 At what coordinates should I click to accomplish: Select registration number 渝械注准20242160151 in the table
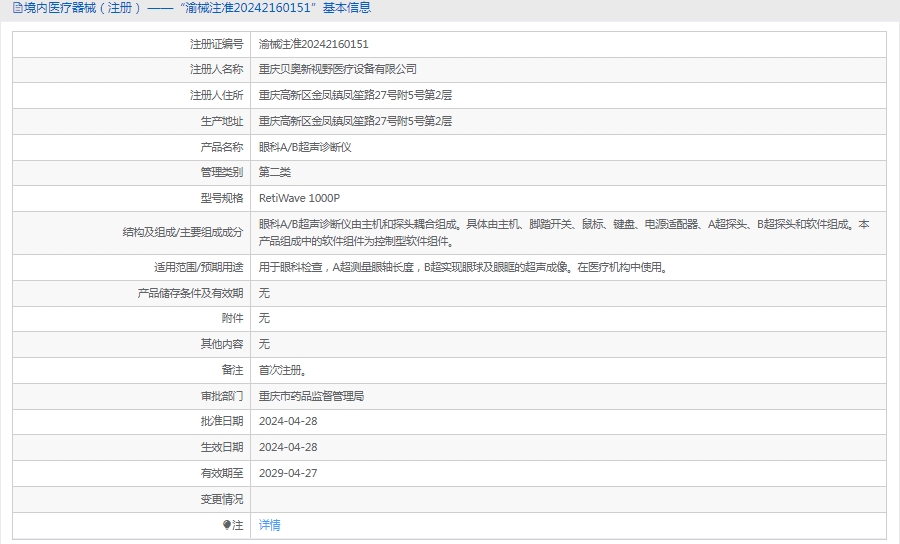click(313, 44)
